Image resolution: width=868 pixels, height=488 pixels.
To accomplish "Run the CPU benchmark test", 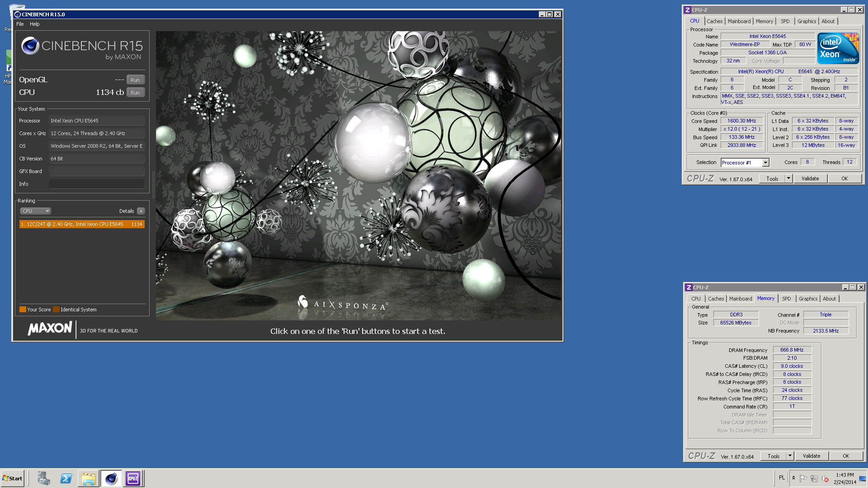I will [x=135, y=93].
